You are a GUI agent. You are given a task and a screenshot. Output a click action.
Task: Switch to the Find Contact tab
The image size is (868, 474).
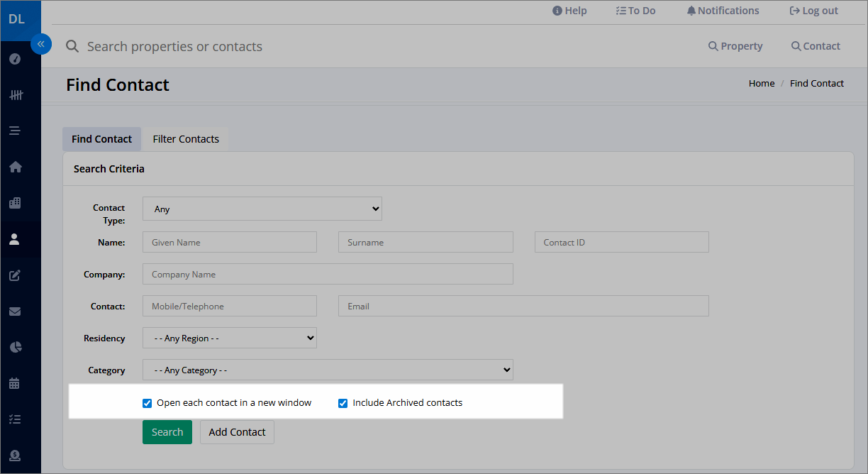click(101, 139)
